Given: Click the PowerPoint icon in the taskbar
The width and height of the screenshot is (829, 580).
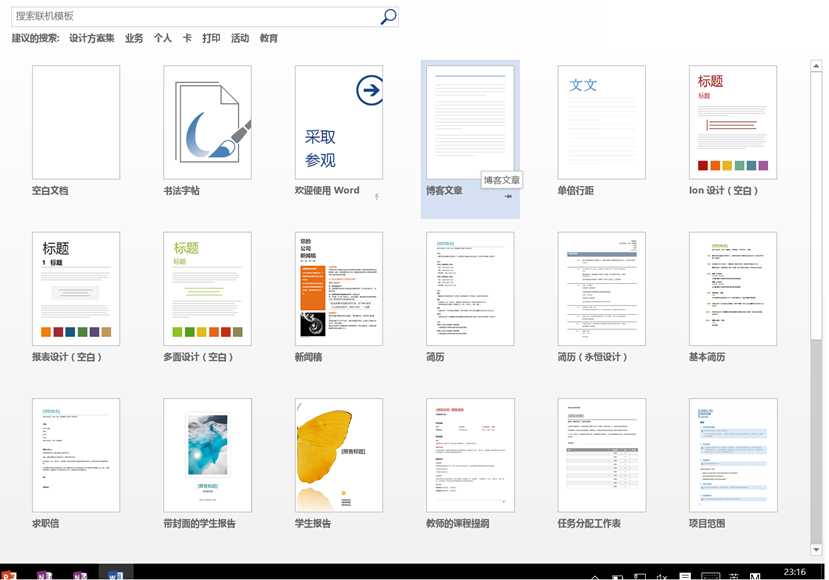Looking at the screenshot, I should pyautogui.click(x=9, y=575).
